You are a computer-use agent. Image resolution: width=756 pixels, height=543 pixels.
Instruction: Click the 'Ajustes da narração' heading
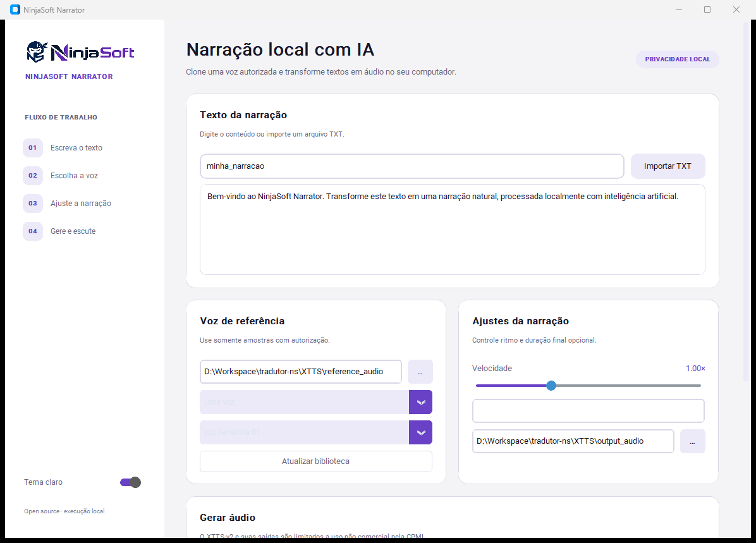[521, 321]
